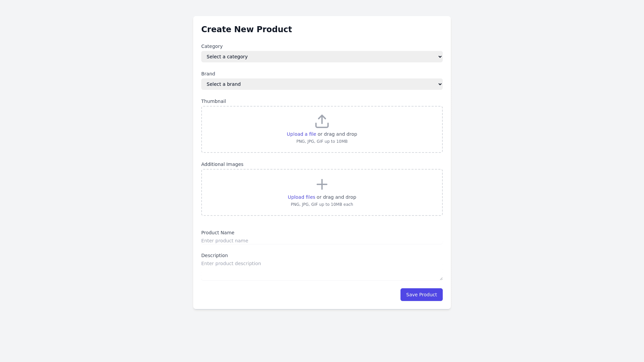This screenshot has height=362, width=644.
Task: Click the Category field label
Action: (212, 46)
